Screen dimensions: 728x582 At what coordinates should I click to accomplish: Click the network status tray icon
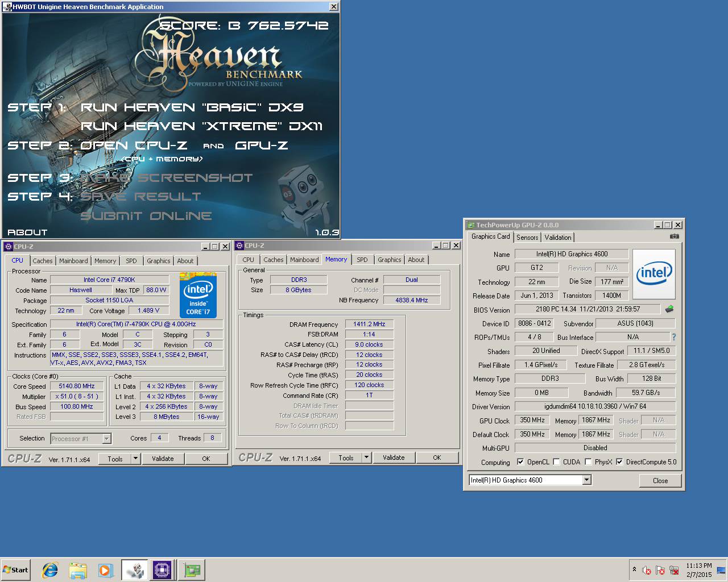coord(674,570)
